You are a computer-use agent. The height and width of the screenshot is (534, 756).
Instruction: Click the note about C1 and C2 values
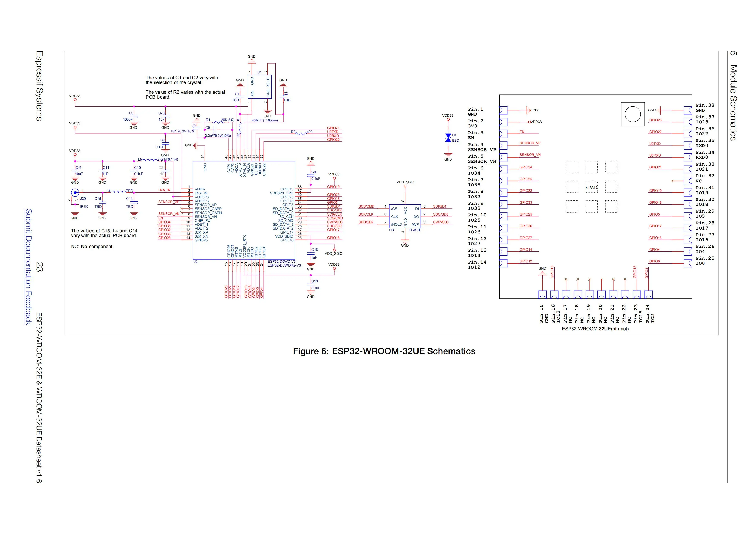(182, 80)
